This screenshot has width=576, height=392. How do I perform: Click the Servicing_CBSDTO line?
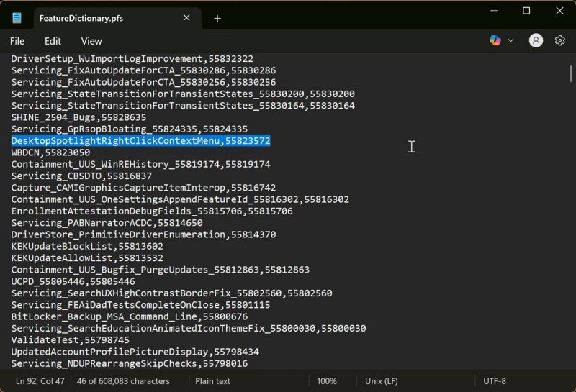pyautogui.click(x=81, y=176)
